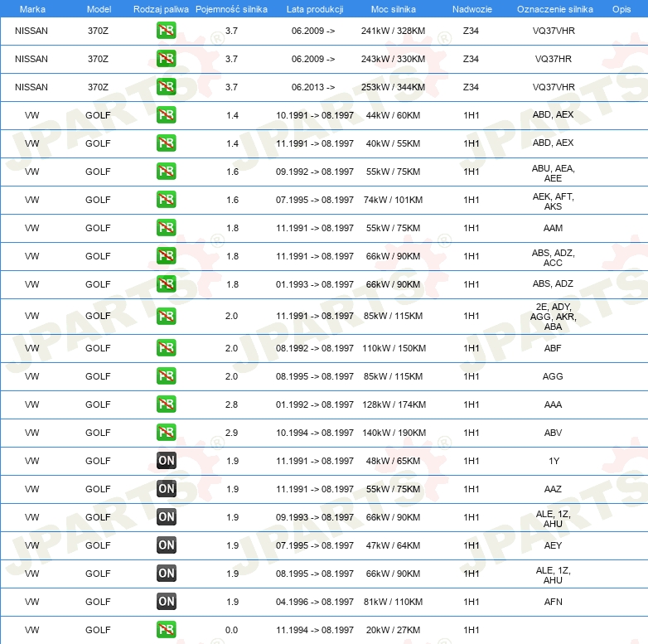Click the Lata produkcji column header
Screen dimensions: 648x644
click(315, 9)
